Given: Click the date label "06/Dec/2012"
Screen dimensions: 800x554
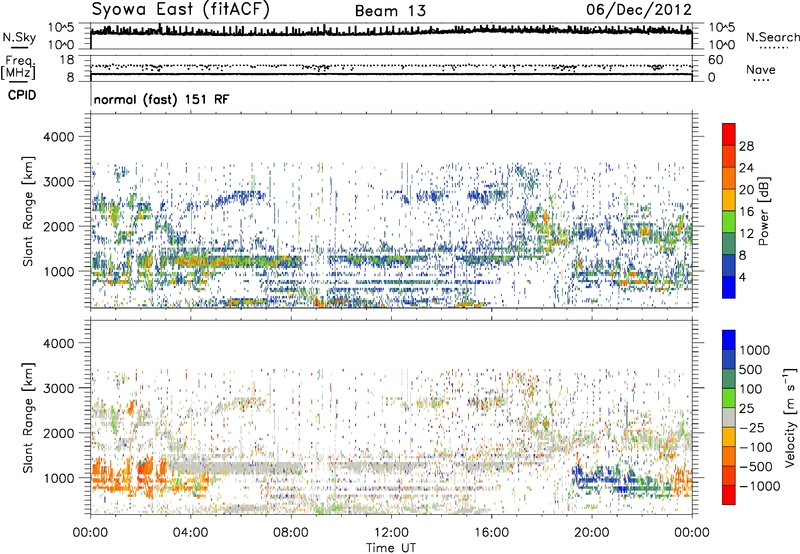Looking at the screenshot, I should click(639, 10).
